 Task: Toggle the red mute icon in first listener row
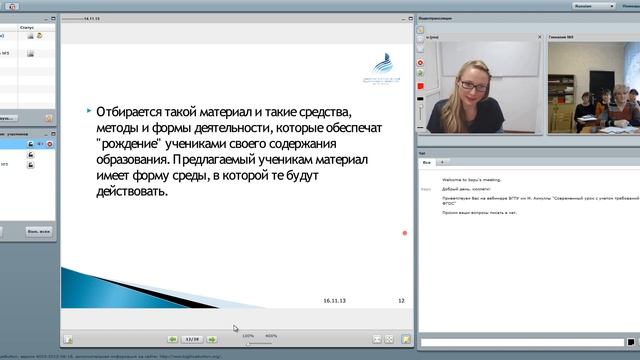(50, 144)
